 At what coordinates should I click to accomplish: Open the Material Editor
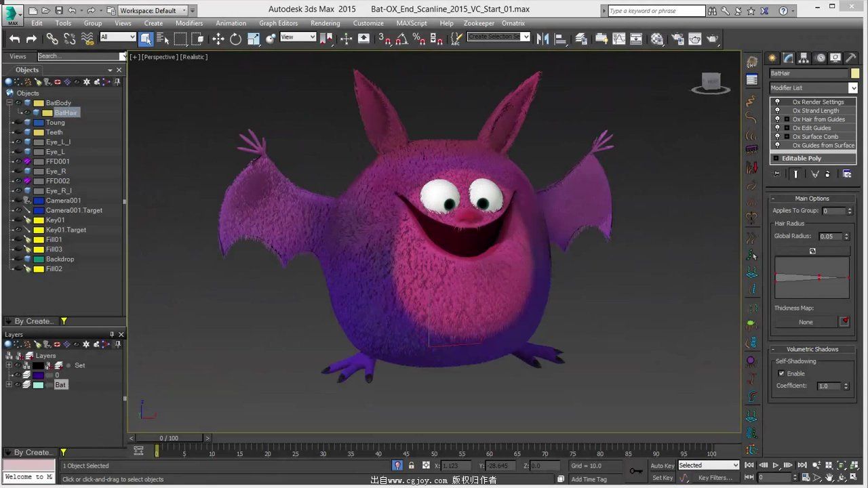click(657, 39)
